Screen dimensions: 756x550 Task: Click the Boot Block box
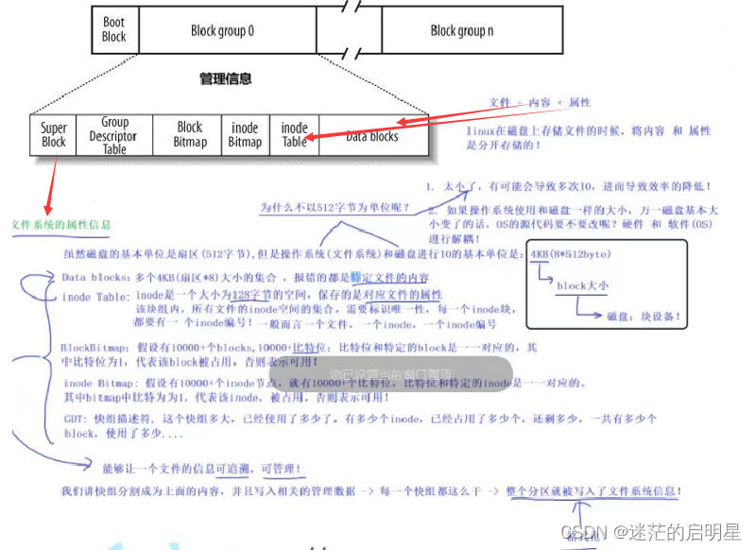tap(114, 30)
